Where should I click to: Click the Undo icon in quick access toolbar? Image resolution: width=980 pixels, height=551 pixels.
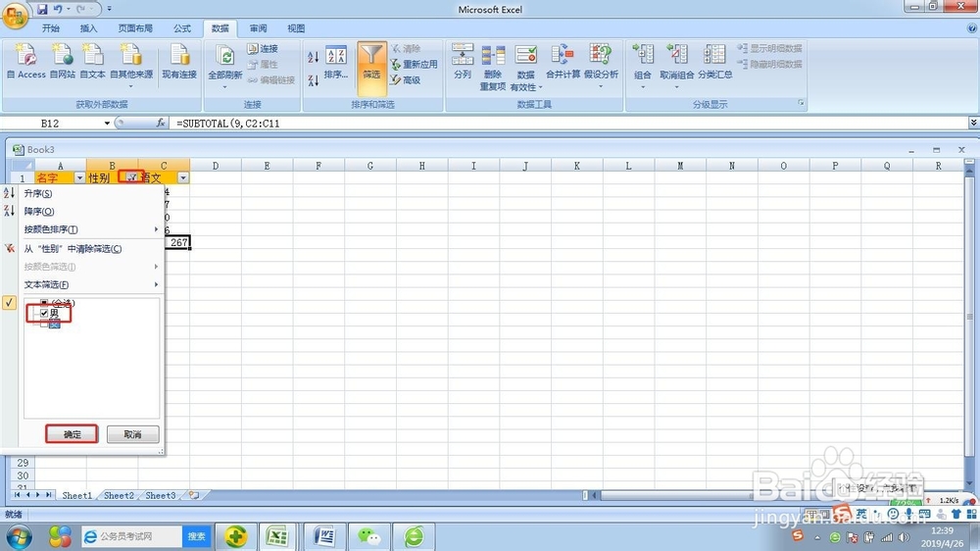[x=58, y=9]
